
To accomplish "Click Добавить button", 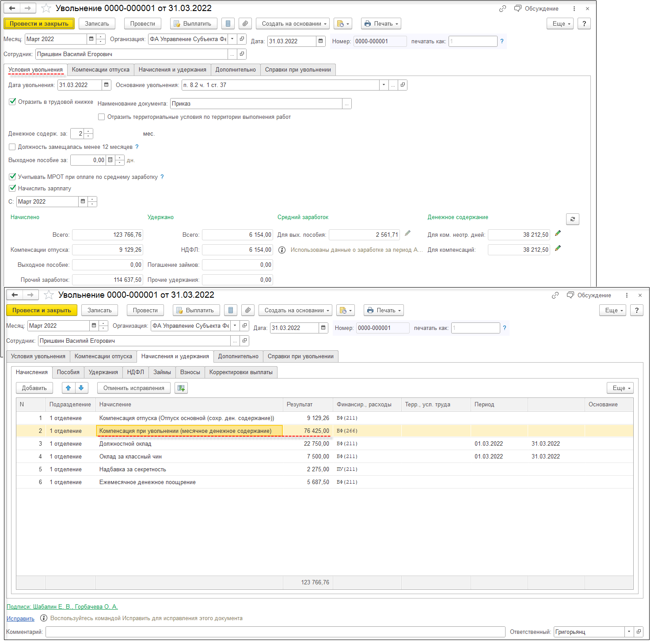I will pyautogui.click(x=34, y=388).
